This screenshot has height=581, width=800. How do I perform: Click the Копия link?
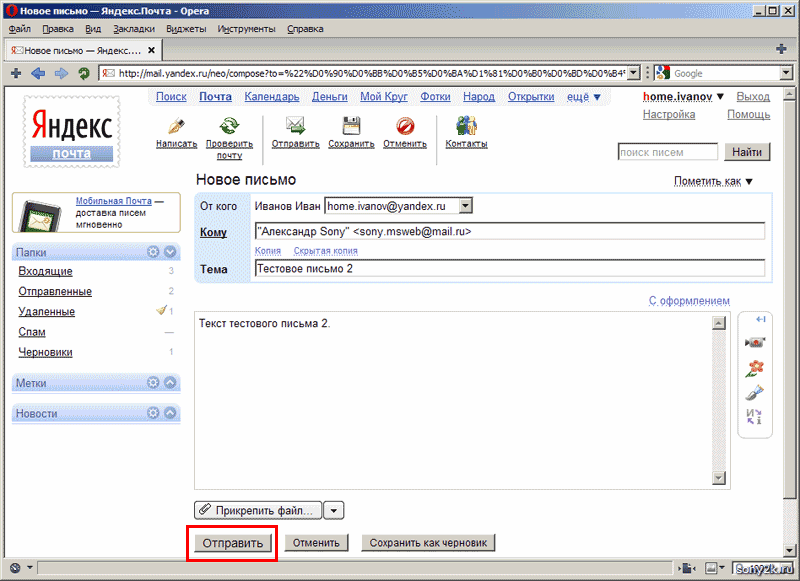click(268, 250)
